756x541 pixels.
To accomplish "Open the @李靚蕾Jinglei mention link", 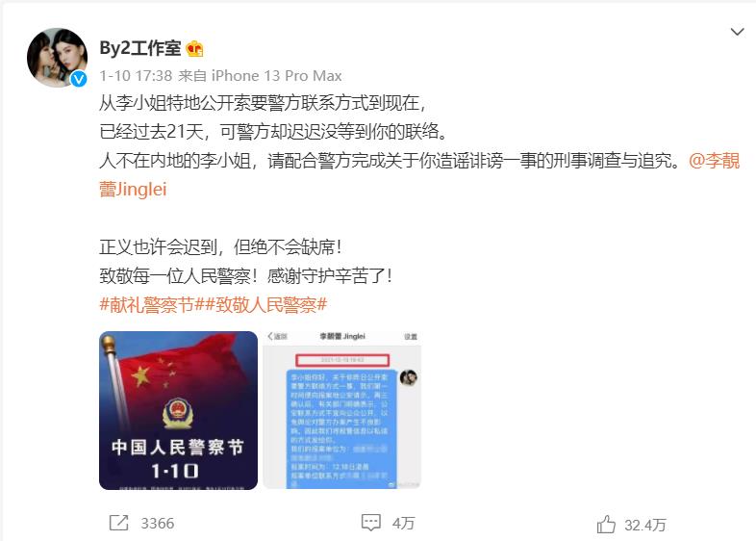I will click(714, 161).
